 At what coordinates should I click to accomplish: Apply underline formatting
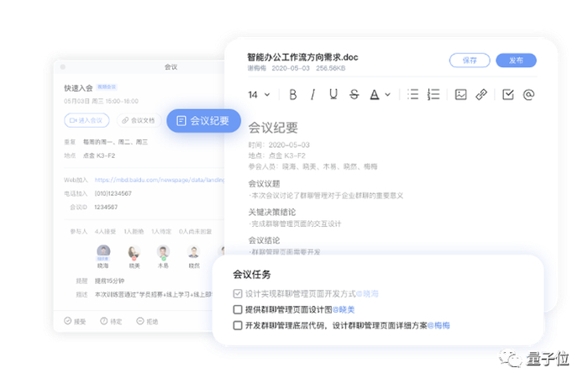[333, 94]
